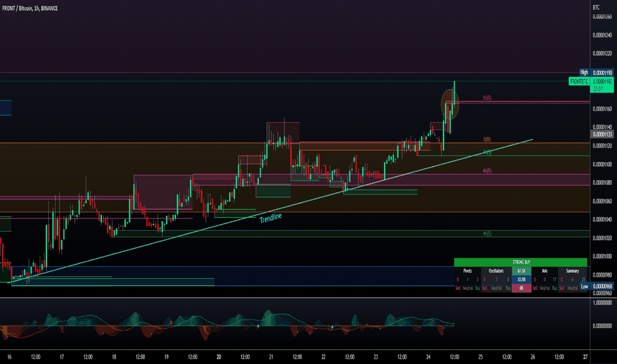This screenshot has width=617, height=364.
Task: Click price axis value 0.00000980
Action: coord(602,275)
